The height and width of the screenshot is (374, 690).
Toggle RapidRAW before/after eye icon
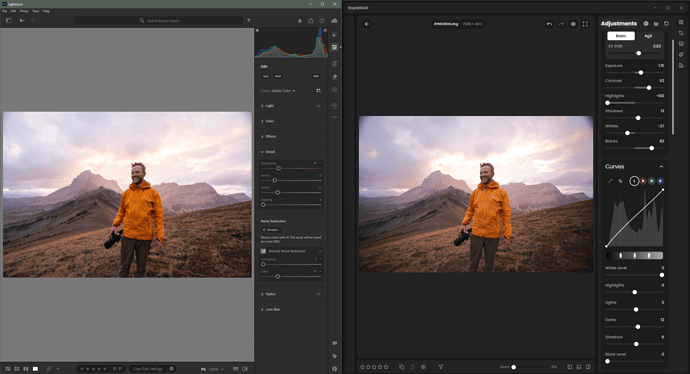pos(573,24)
